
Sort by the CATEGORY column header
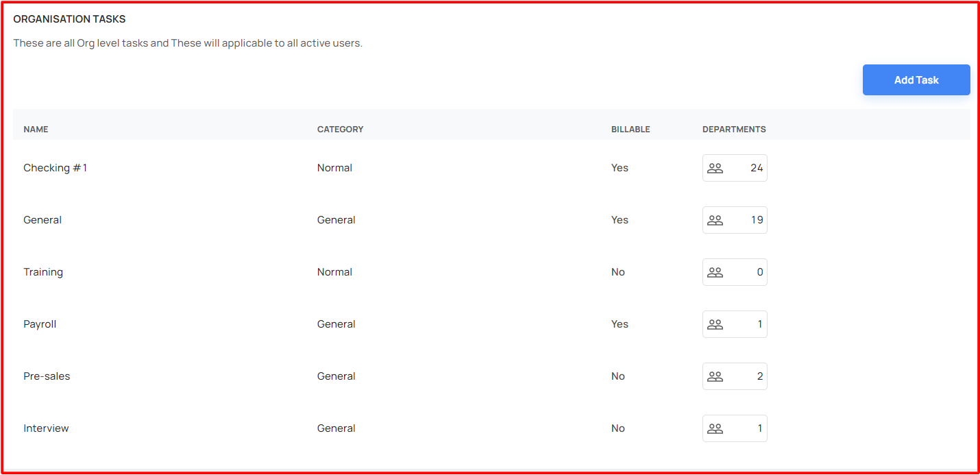pos(340,129)
